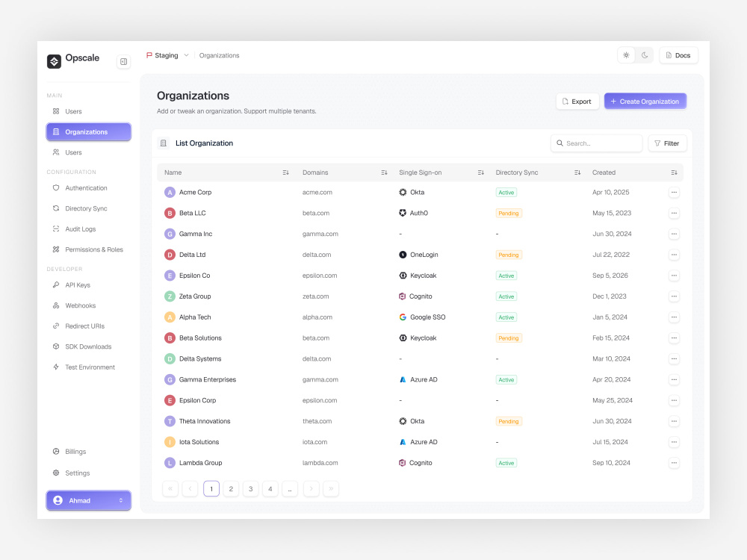Image resolution: width=747 pixels, height=560 pixels.
Task: Open Billings in the sidebar
Action: tap(89, 452)
